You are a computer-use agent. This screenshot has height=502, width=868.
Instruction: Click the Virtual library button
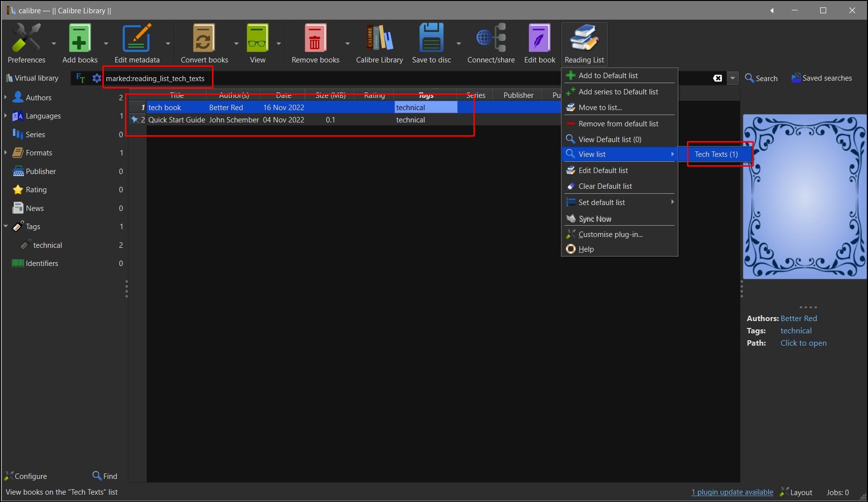click(x=32, y=78)
